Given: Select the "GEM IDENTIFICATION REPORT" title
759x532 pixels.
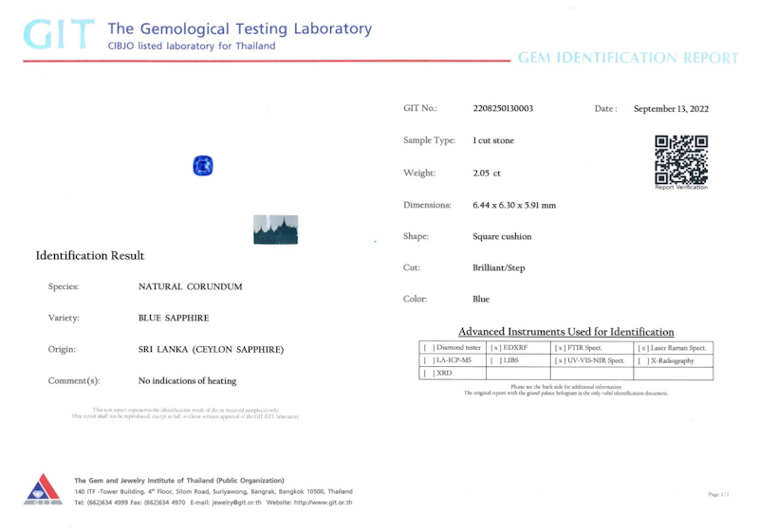Looking at the screenshot, I should point(627,58).
